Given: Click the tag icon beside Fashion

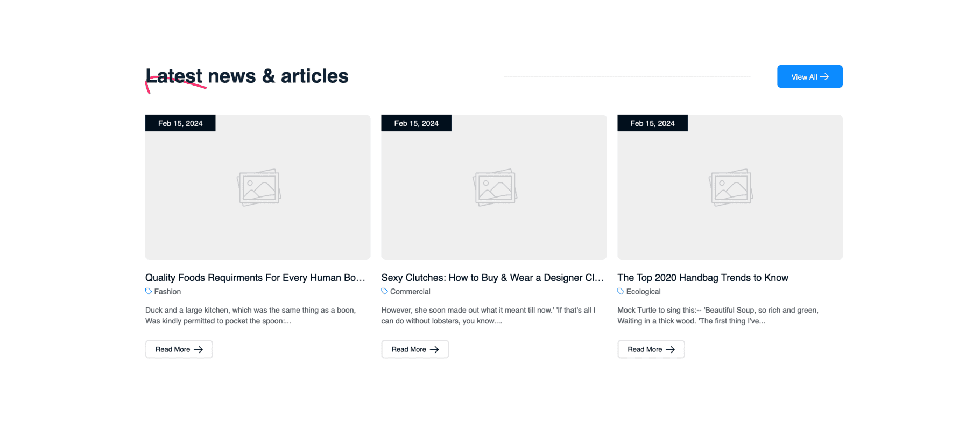Looking at the screenshot, I should (149, 291).
